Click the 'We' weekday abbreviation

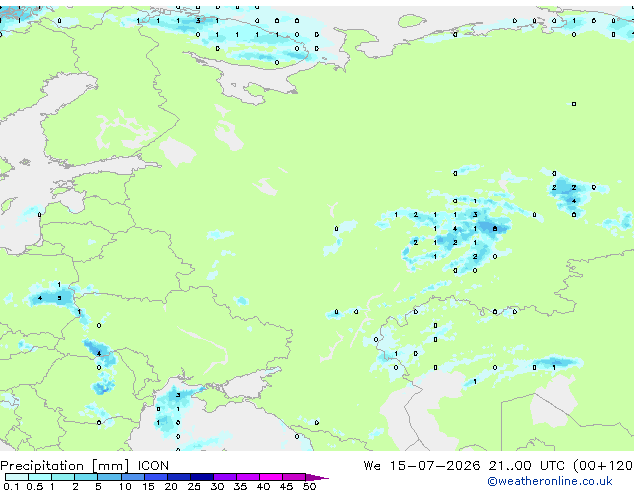click(x=372, y=466)
